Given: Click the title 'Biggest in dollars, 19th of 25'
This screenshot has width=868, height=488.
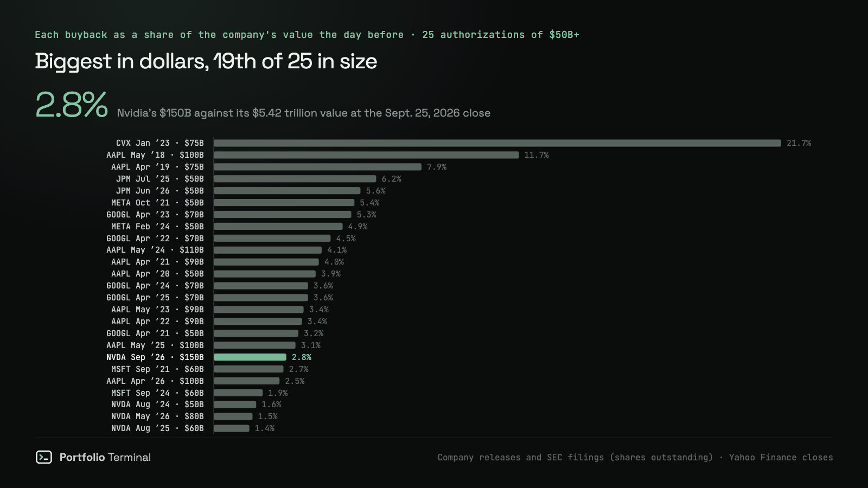Looking at the screenshot, I should click(206, 61).
